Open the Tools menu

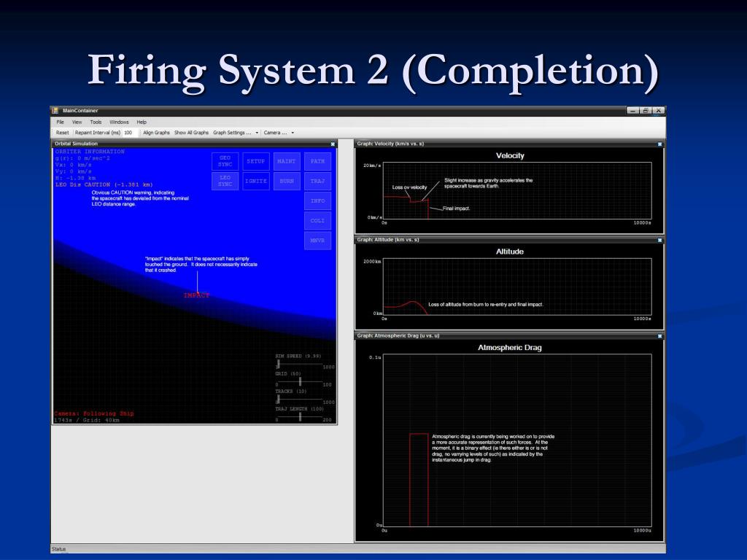[96, 122]
